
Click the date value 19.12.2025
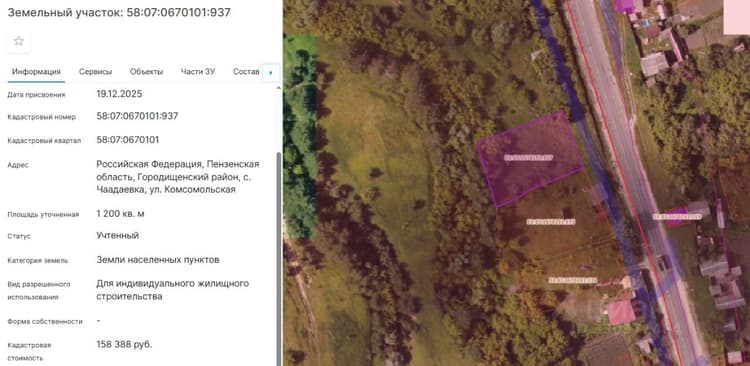tap(119, 94)
